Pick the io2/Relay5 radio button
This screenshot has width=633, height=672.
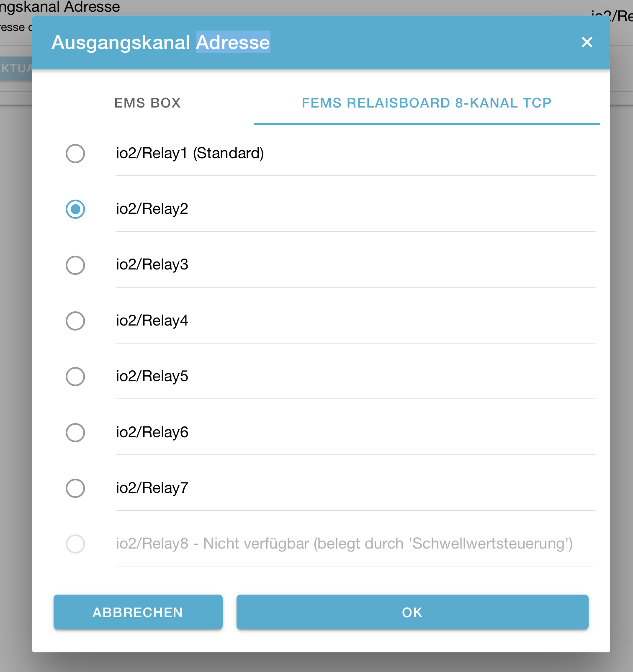[x=75, y=377]
